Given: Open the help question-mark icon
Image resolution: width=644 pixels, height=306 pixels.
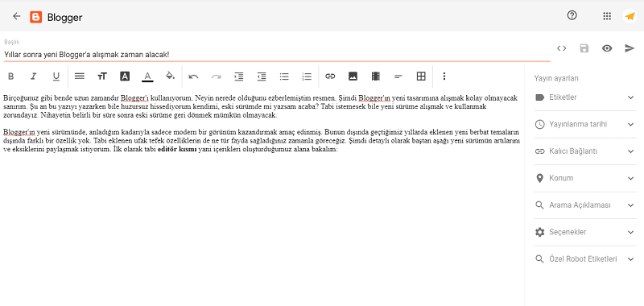Looking at the screenshot, I should [572, 15].
